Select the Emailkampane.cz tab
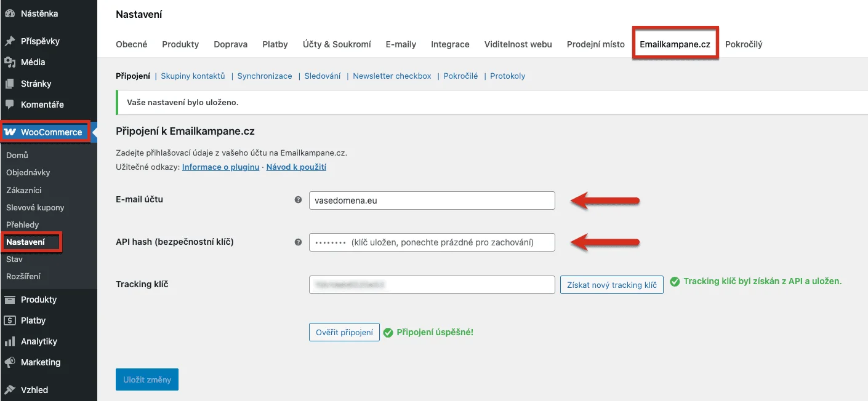This screenshot has height=401, width=868. 675,44
